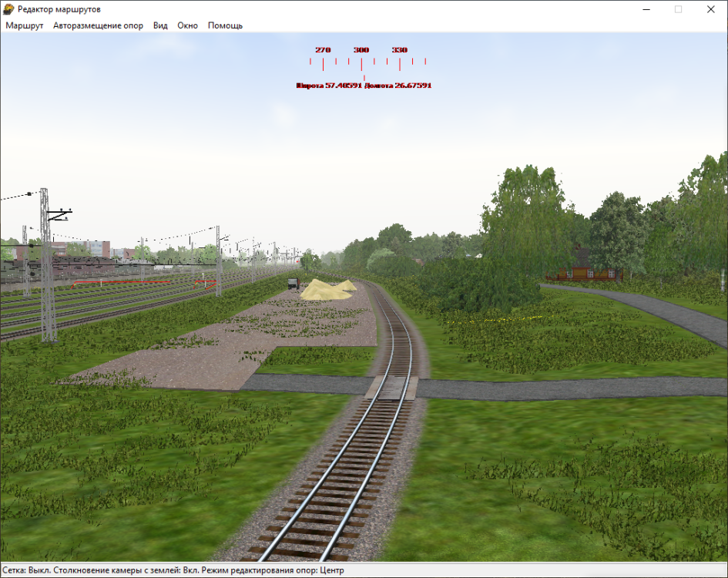
Task: Click the red barrier on the left tracks
Action: 205,283
